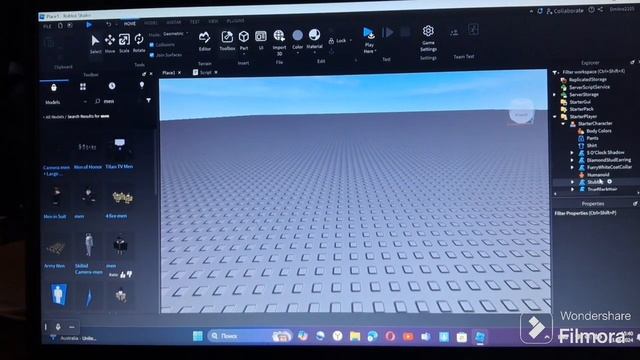The image size is (640, 360).
Task: Pop out the Explorer panel
Action: (632, 62)
